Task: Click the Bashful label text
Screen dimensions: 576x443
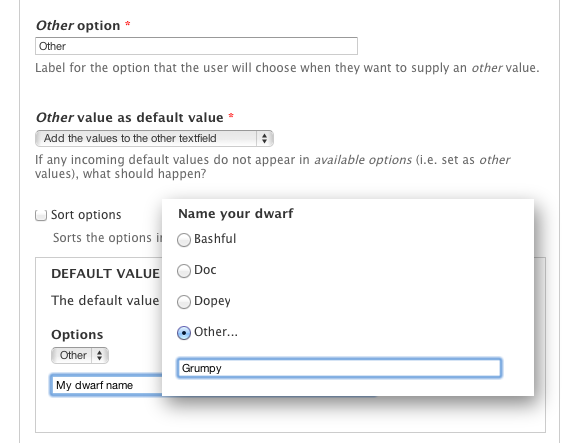Action: [215, 239]
